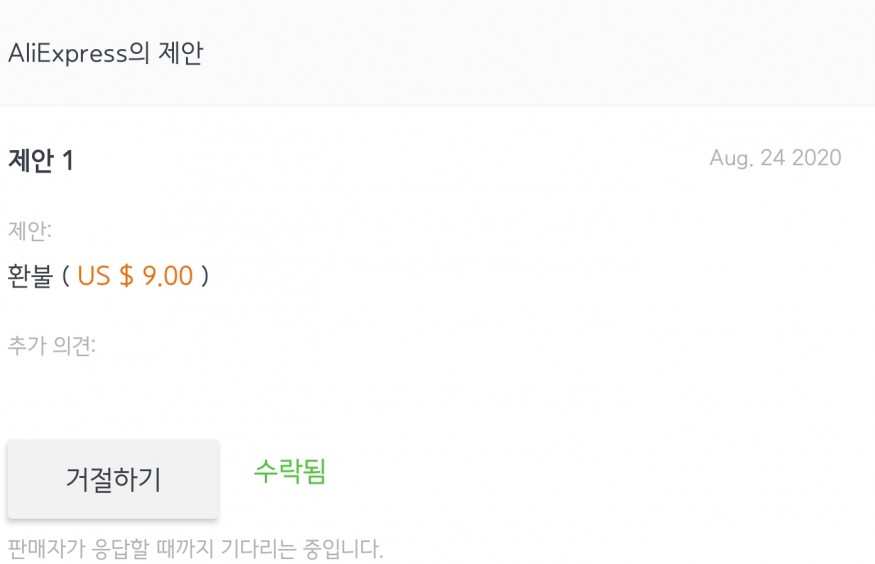Select the 제안 1 heading

pyautogui.click(x=41, y=160)
